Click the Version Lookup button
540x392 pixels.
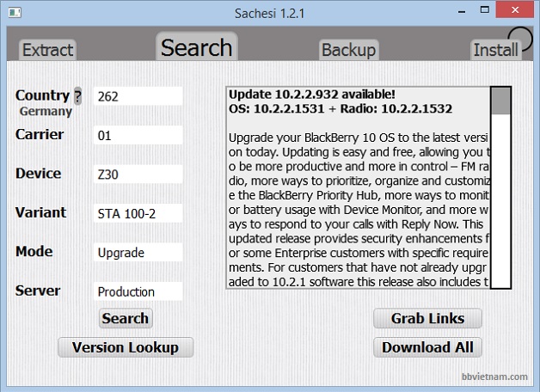coord(126,347)
